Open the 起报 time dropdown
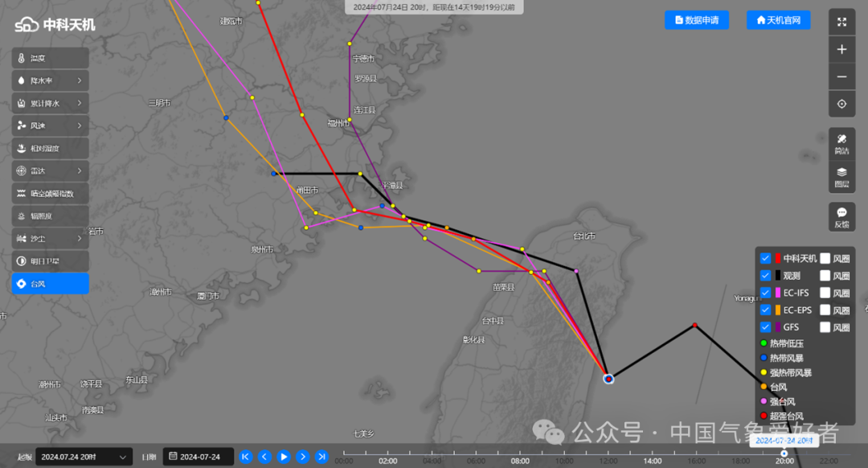 [84, 457]
